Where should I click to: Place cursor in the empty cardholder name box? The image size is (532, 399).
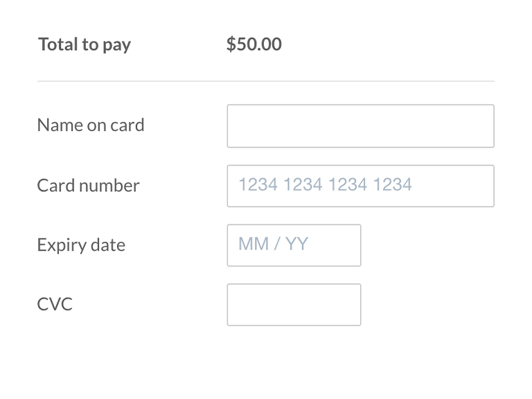[360, 126]
